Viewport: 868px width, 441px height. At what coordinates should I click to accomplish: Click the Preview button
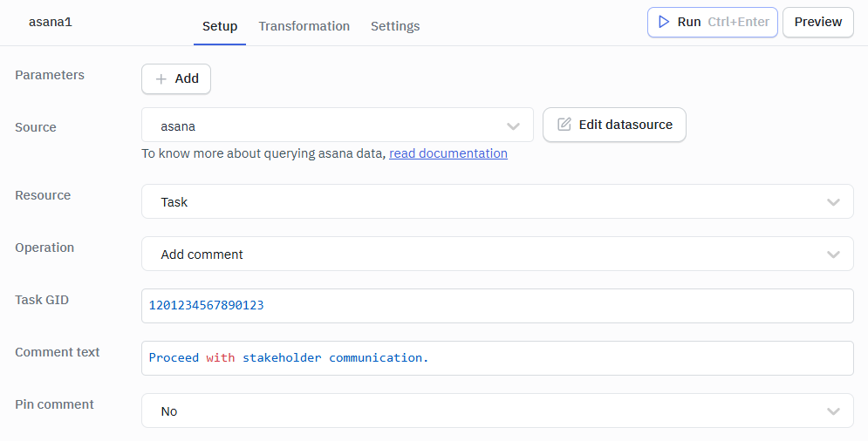[x=817, y=22]
